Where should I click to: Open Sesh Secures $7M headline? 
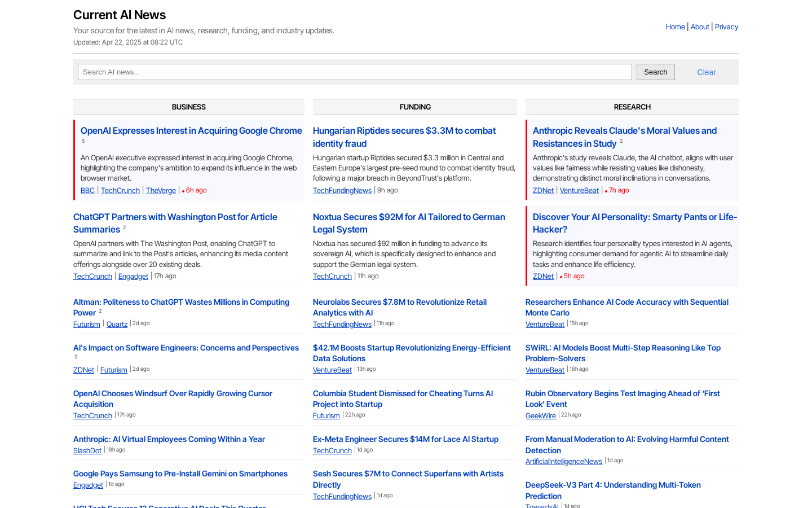coord(408,479)
